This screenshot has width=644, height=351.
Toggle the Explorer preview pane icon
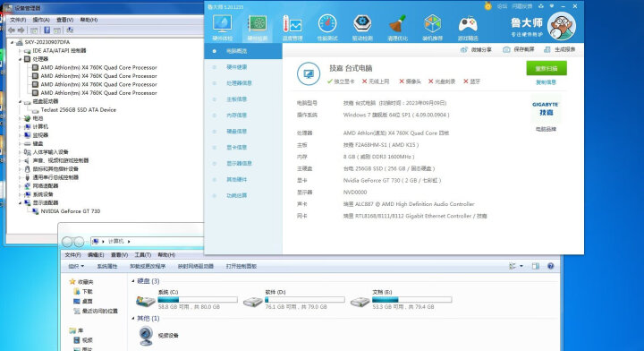(x=536, y=266)
